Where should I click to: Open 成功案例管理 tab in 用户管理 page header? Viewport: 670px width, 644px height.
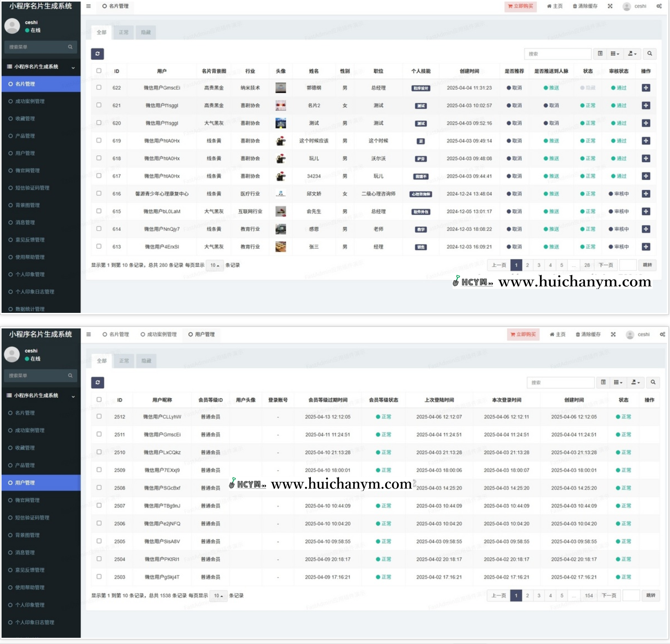tap(158, 334)
